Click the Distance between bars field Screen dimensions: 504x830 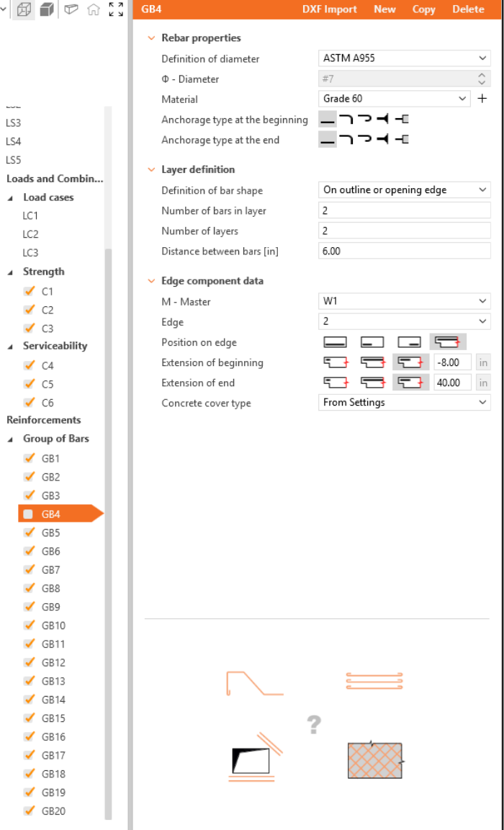[x=404, y=251]
